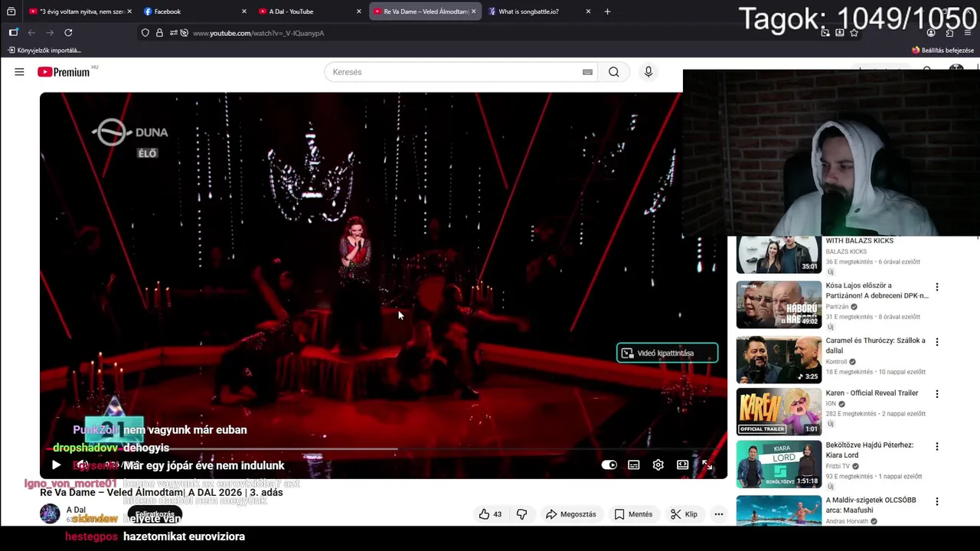Screen dimensions: 980x551
Task: Click the tracking protection shield icon
Action: click(x=145, y=33)
